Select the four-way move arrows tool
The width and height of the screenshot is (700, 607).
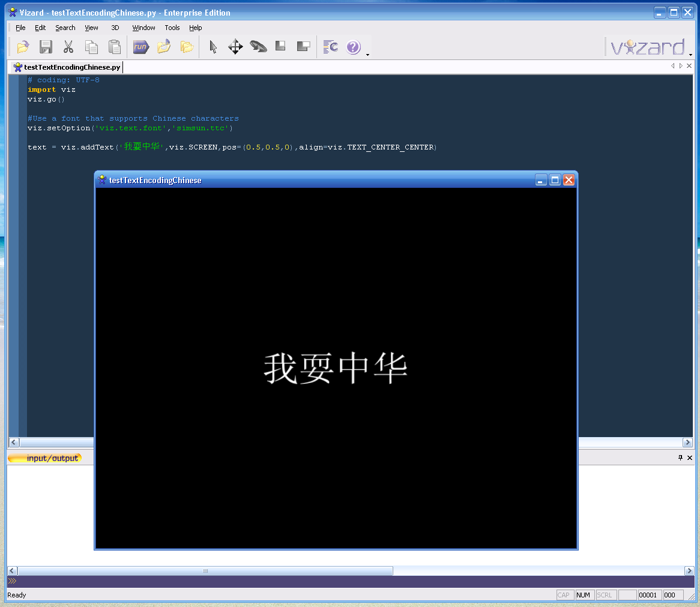(x=235, y=47)
